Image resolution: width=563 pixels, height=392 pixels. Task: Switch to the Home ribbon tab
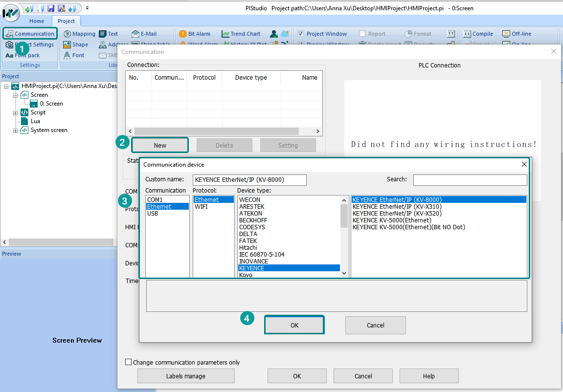click(37, 21)
